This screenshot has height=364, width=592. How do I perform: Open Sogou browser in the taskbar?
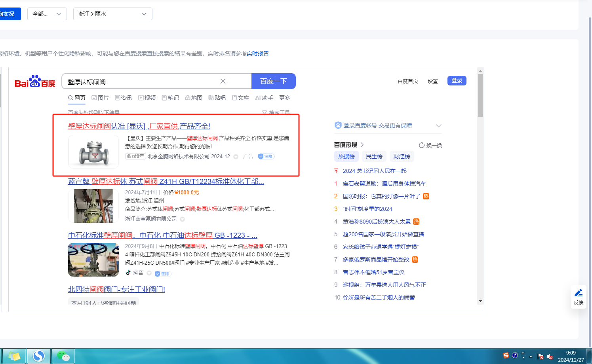(39, 356)
